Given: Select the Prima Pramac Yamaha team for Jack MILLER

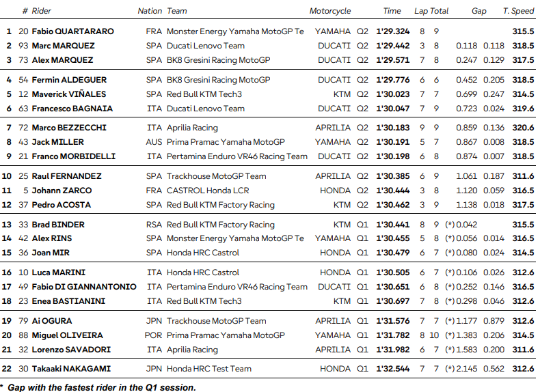Looking at the screenshot, I should point(226,142).
